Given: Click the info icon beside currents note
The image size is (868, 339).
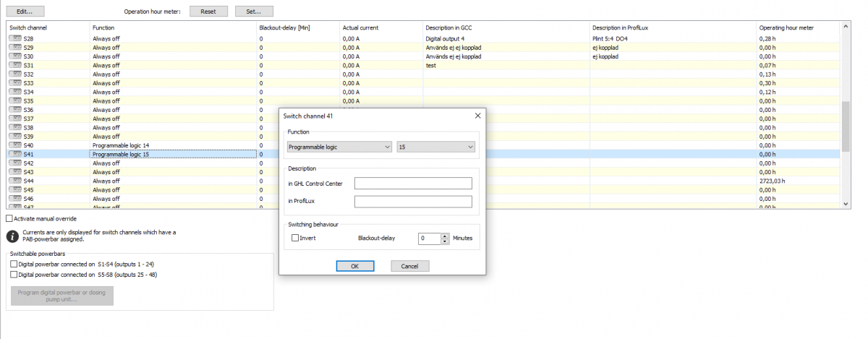Looking at the screenshot, I should pyautogui.click(x=12, y=236).
